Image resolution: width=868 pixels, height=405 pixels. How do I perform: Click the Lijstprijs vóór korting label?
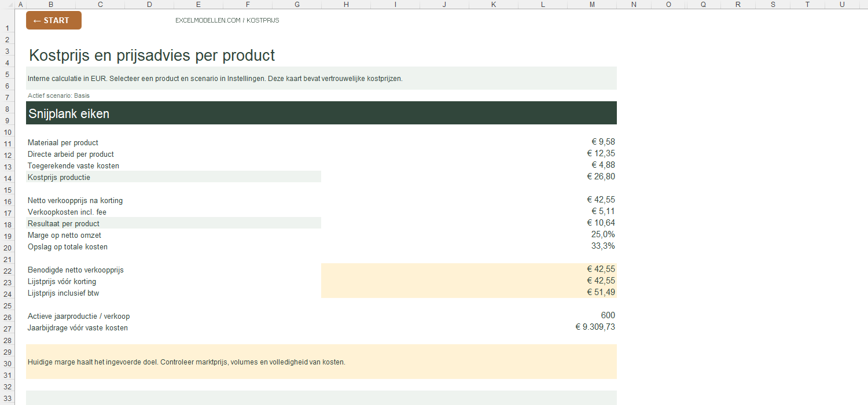(62, 281)
